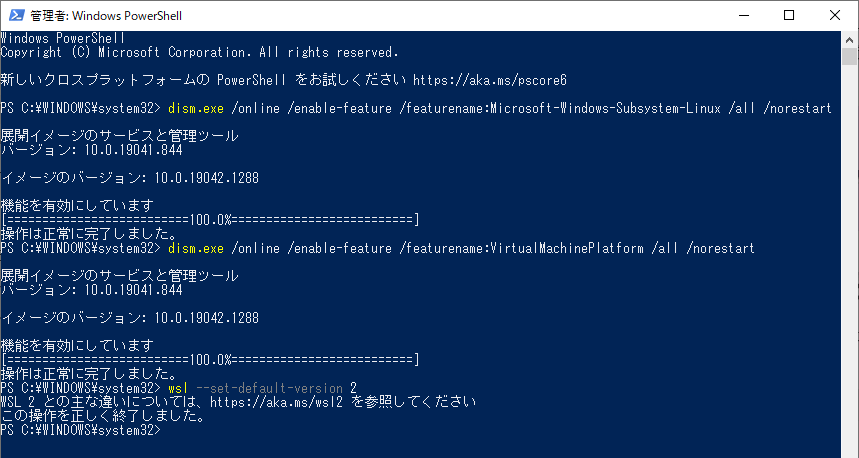Open the PowerShell icon system menu
The width and height of the screenshot is (859, 458).
pyautogui.click(x=16, y=15)
